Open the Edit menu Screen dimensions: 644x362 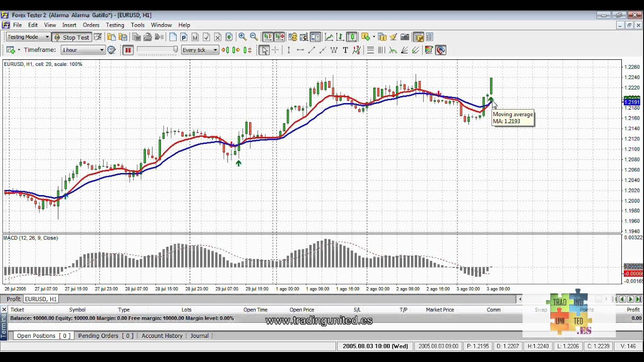33,25
